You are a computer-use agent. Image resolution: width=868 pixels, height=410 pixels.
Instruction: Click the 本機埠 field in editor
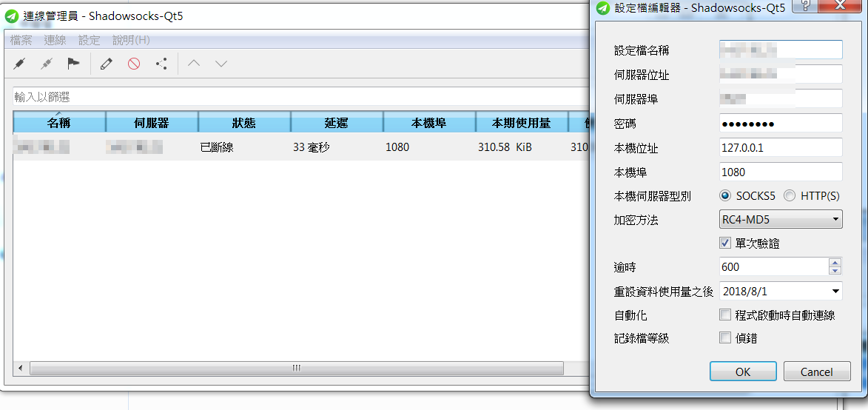point(781,172)
